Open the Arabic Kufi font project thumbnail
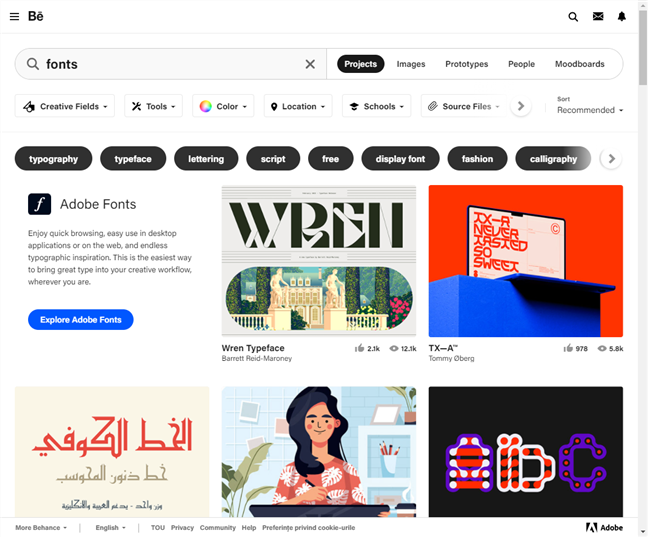This screenshot has height=537, width=648. pyautogui.click(x=112, y=452)
